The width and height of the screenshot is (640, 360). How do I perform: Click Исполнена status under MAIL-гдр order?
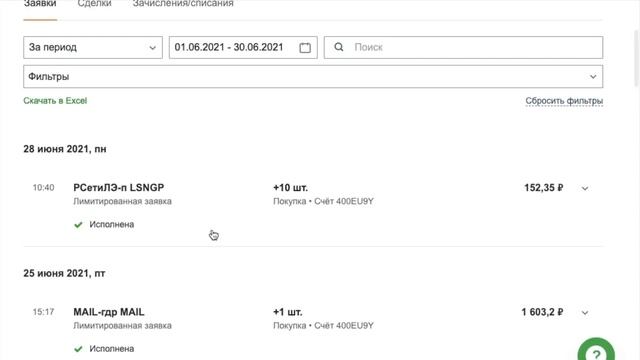point(112,349)
